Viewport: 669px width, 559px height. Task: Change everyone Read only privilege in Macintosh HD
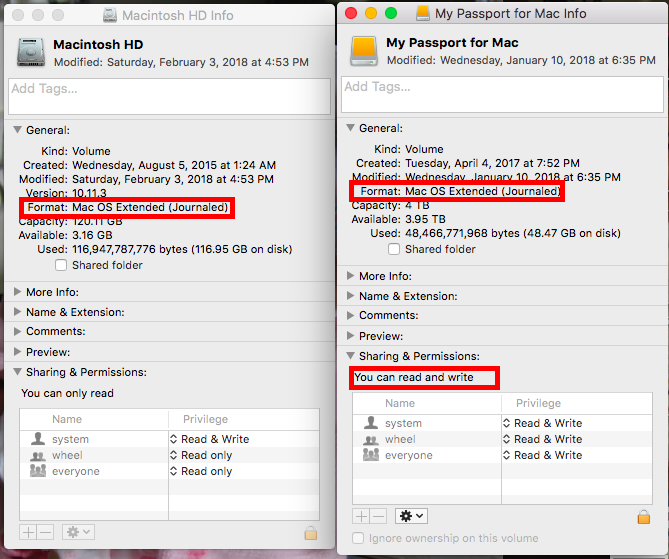pos(201,471)
